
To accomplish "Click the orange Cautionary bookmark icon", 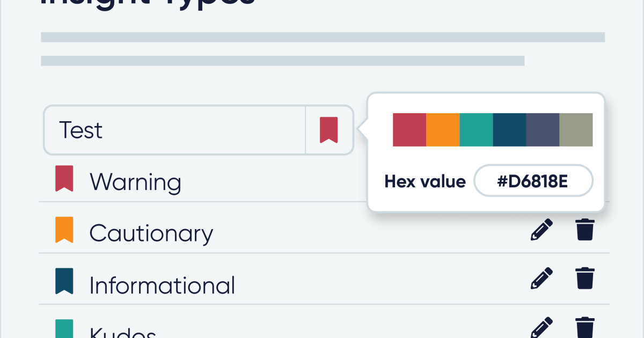I will pos(64,230).
